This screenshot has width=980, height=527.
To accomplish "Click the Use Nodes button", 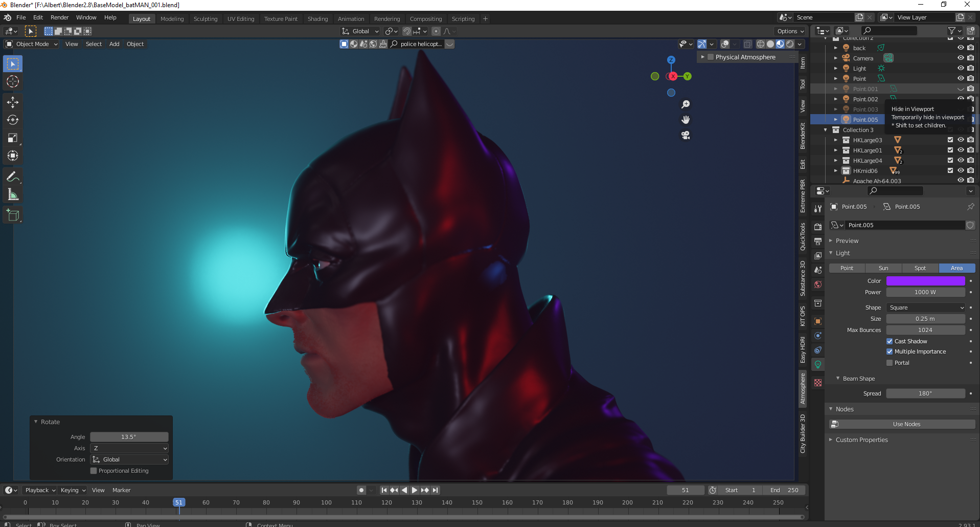I will click(x=902, y=424).
